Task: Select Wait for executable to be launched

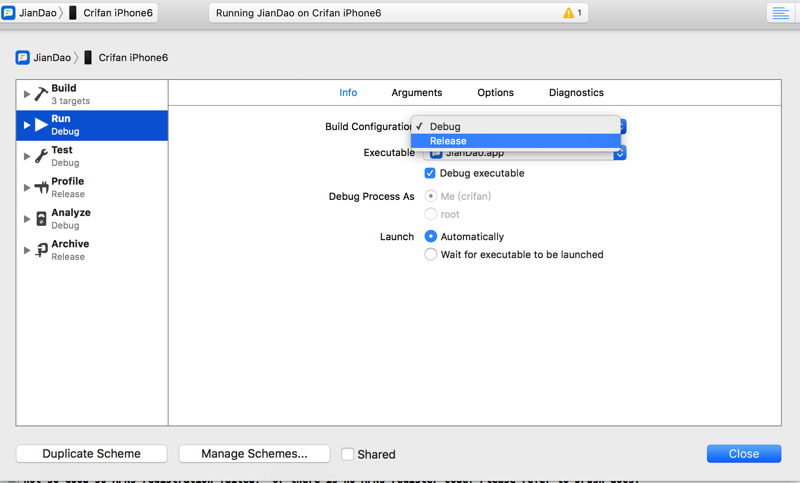Action: [431, 254]
